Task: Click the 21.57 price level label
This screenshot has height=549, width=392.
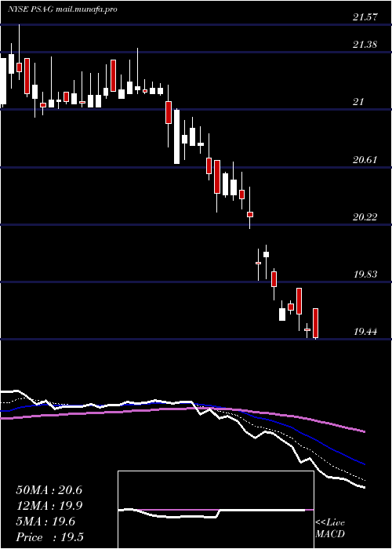Action: (x=365, y=16)
